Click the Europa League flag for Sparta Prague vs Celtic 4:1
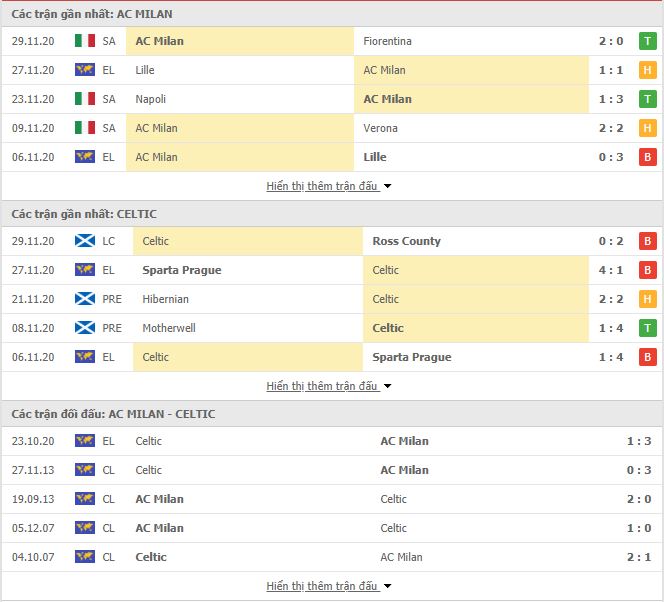 tap(85, 270)
